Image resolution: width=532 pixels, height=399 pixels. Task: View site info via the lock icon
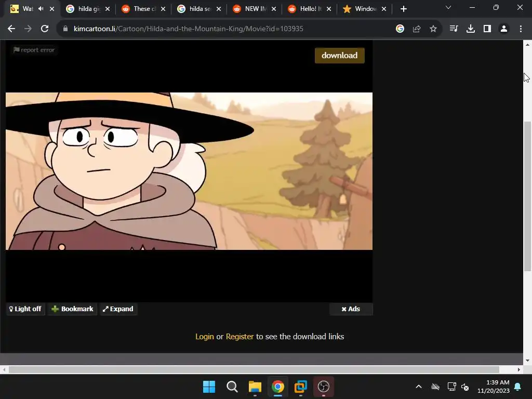(x=65, y=29)
